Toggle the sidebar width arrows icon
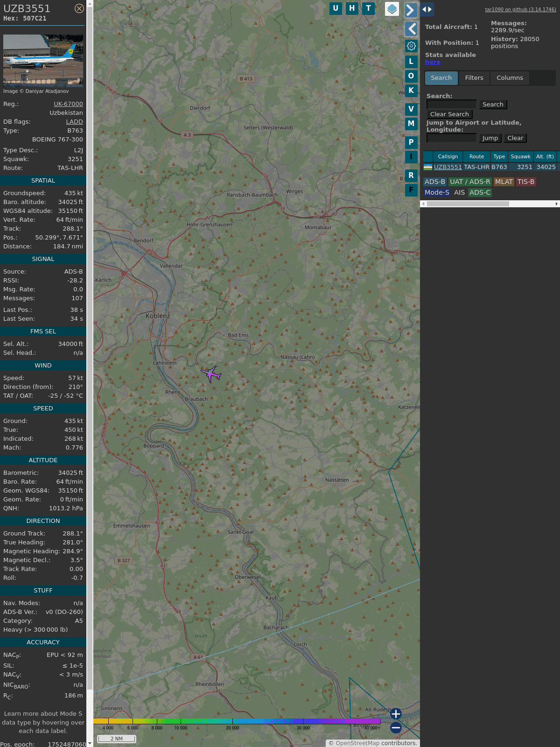The width and height of the screenshot is (560, 747). click(427, 9)
